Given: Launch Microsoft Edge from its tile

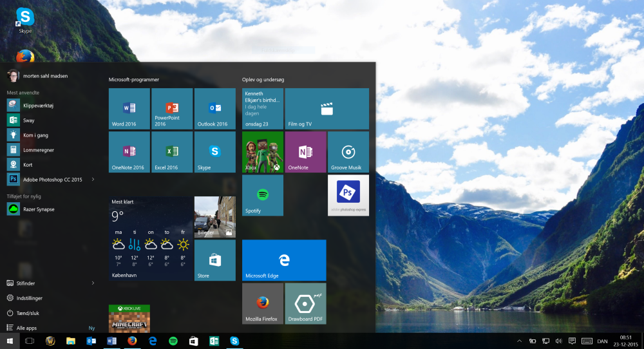Looking at the screenshot, I should point(284,260).
